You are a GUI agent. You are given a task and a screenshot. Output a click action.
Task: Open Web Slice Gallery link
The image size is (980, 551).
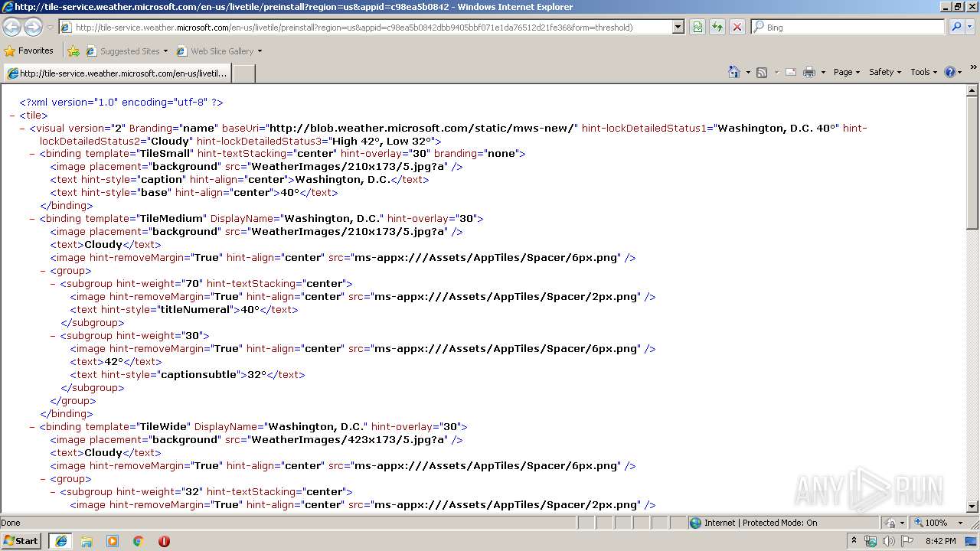(219, 51)
